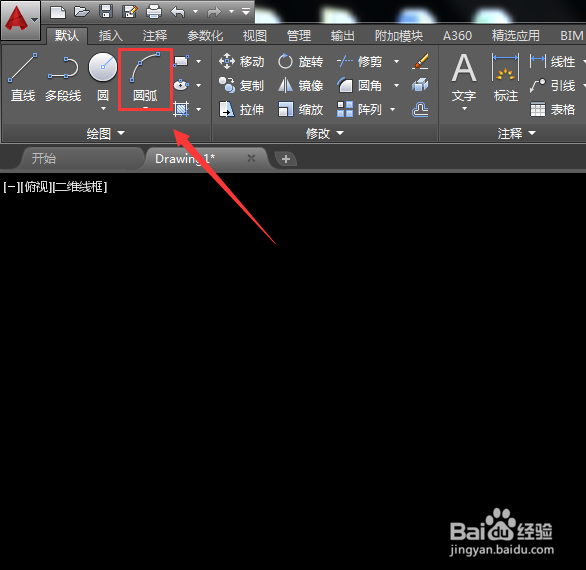This screenshot has height=570, width=586.
Task: Expand the Text (文字) dropdown arrow
Action: point(464,109)
